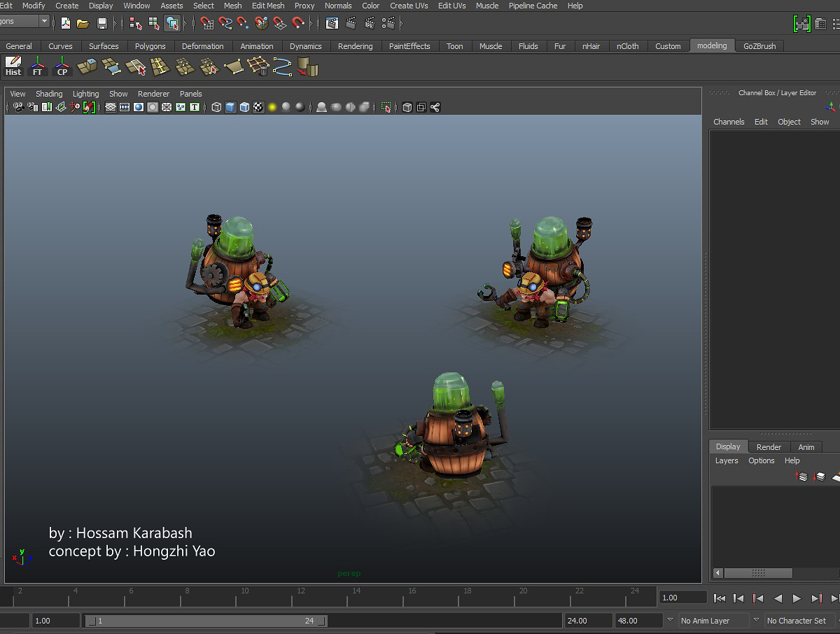Click the animation end time field 48.00
This screenshot has height=634, width=840.
coord(638,621)
